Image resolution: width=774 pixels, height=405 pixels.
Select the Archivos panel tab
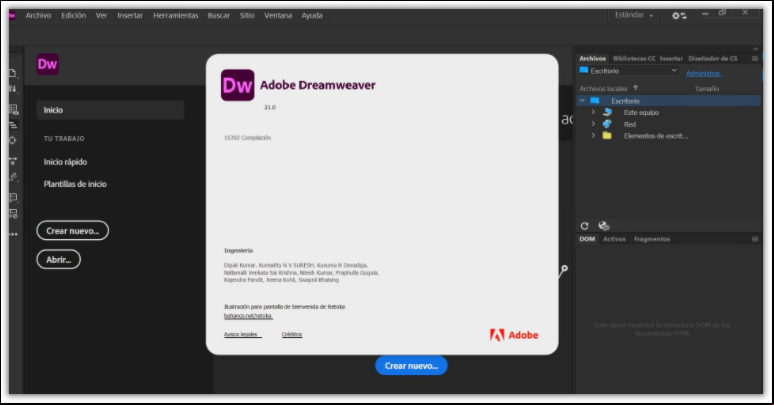pyautogui.click(x=592, y=58)
